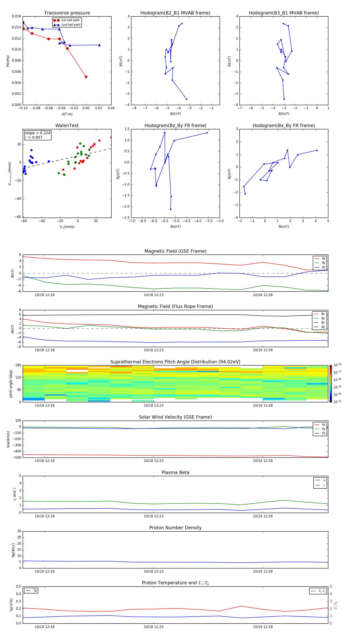
Task: Click the 'Np(#/cc)' y-axis label
Action: 13,550
